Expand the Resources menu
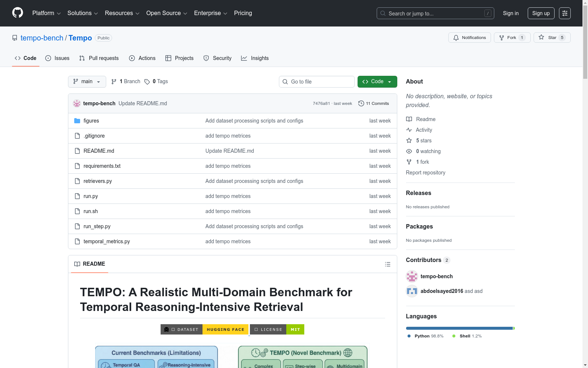588x368 pixels. coord(122,13)
